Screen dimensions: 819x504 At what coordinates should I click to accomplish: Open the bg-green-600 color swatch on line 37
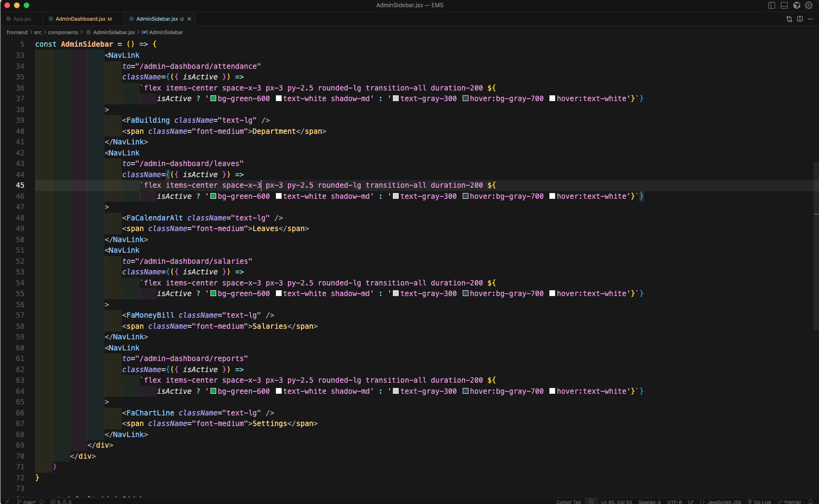coord(213,99)
